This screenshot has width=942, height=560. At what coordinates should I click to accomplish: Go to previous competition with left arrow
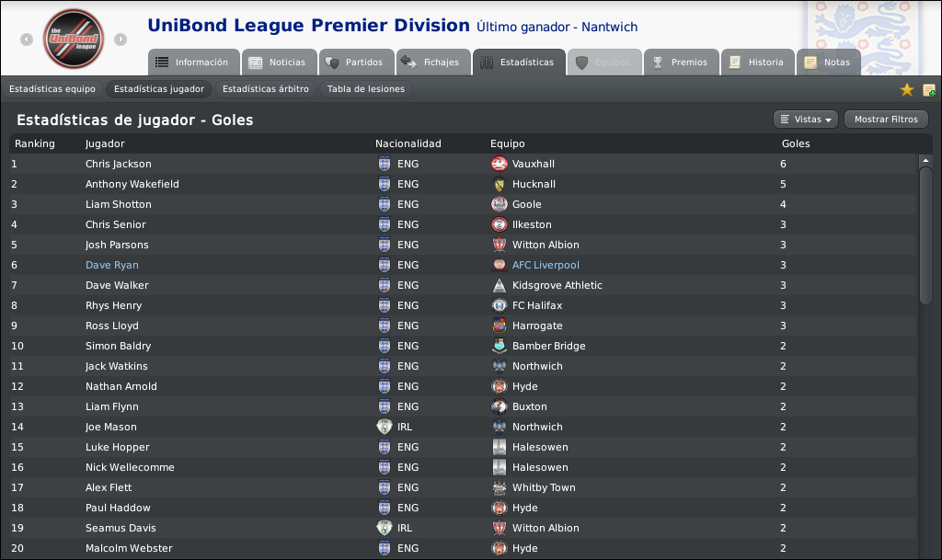click(27, 39)
